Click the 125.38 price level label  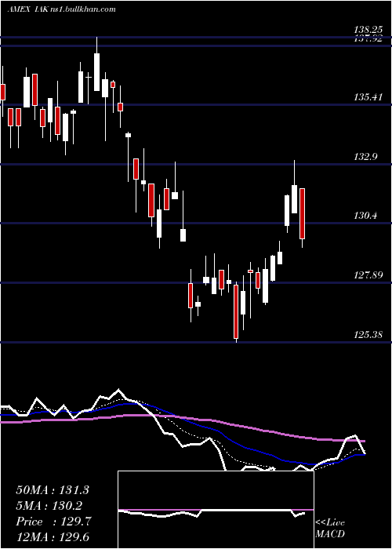(368, 334)
